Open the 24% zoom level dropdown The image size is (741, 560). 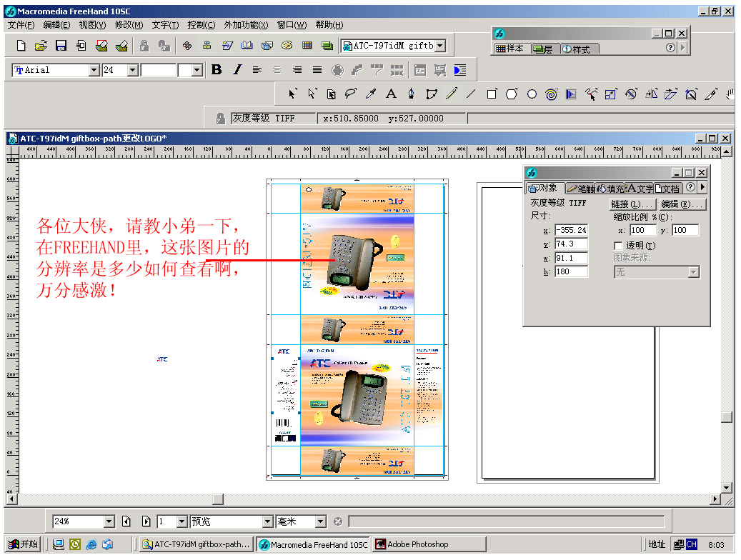pyautogui.click(x=109, y=521)
